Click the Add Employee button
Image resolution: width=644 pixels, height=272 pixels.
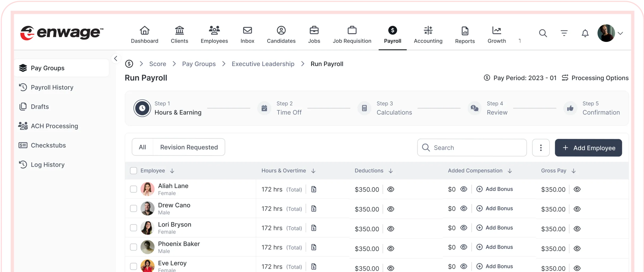[588, 148]
